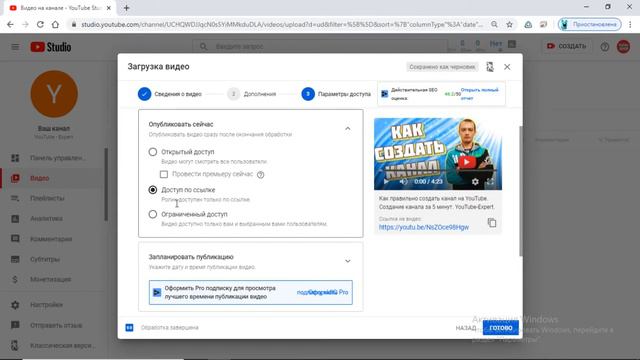Click the ГОТОВО button
640x360 pixels.
[x=501, y=328]
